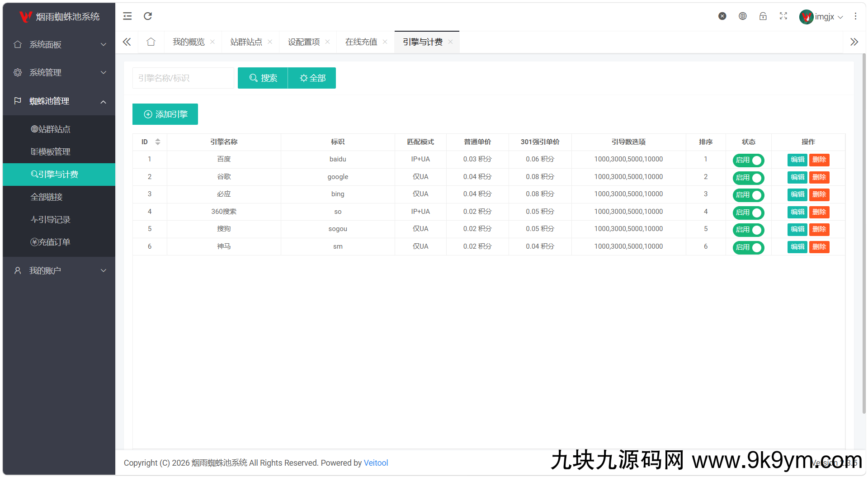This screenshot has height=477, width=868.
Task: Click 删除 for the 神马 row
Action: click(819, 247)
